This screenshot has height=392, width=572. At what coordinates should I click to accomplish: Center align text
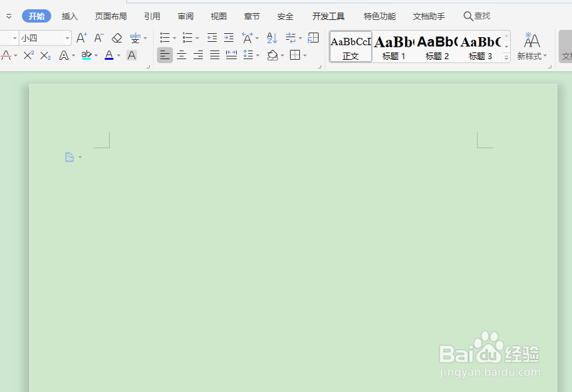(x=182, y=55)
